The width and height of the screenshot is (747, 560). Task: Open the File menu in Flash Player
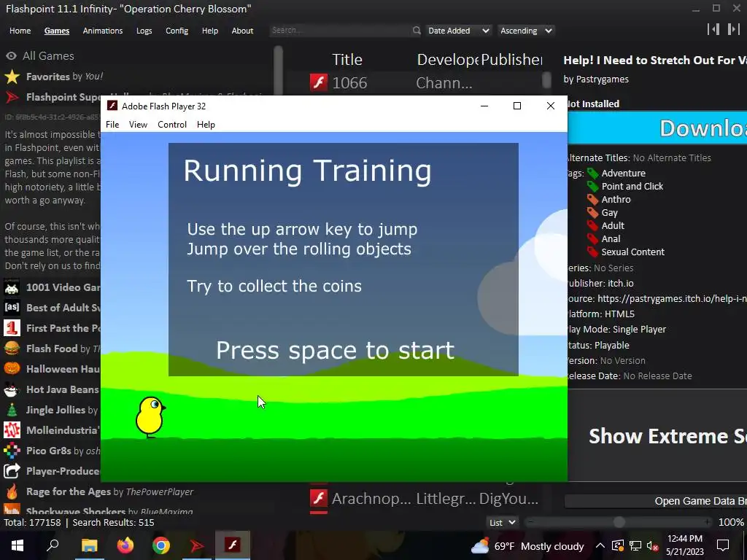click(112, 124)
